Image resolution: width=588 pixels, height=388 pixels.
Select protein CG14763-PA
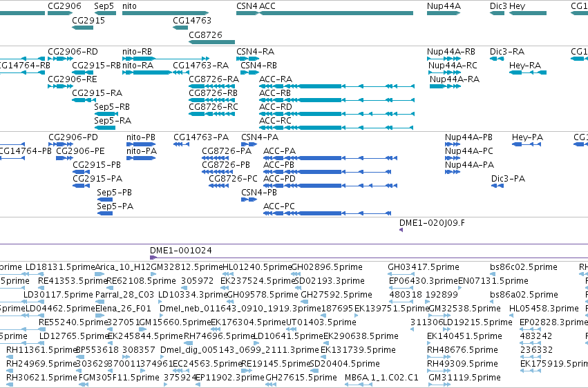[201, 137]
